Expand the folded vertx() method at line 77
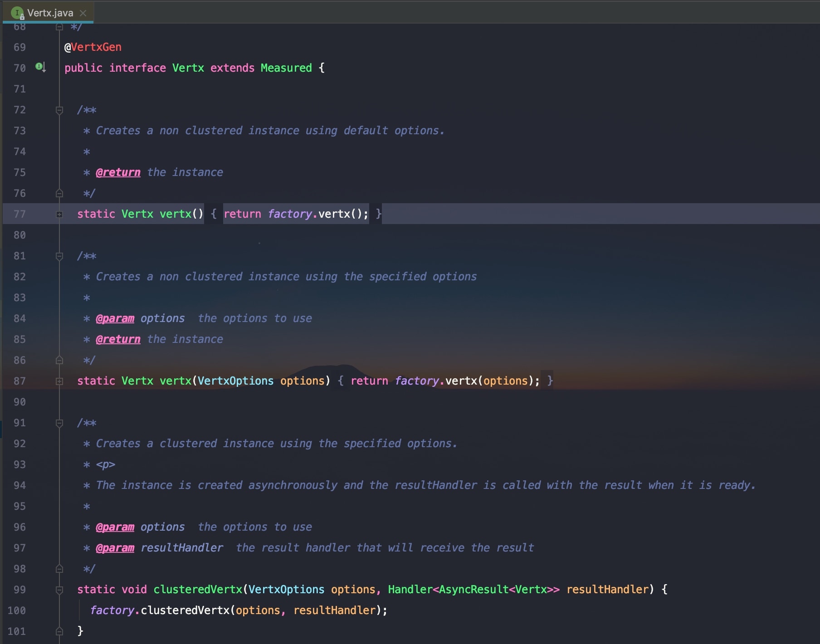This screenshot has width=820, height=644. [x=59, y=215]
